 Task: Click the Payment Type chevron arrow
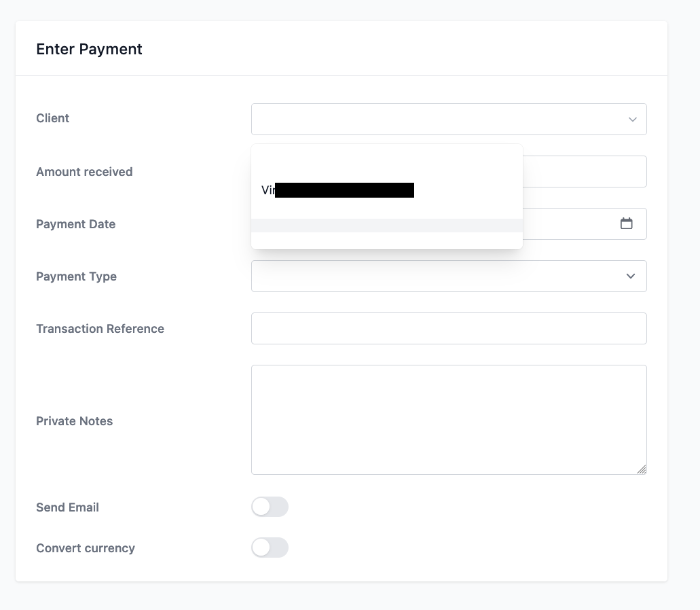point(630,276)
